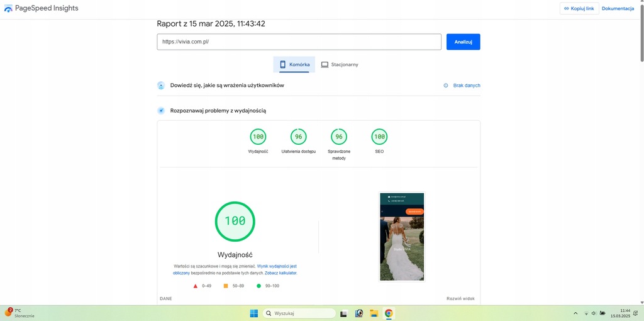The image size is (644, 321).
Task: Click the mobile page screenshot thumbnail
Action: pos(402,237)
